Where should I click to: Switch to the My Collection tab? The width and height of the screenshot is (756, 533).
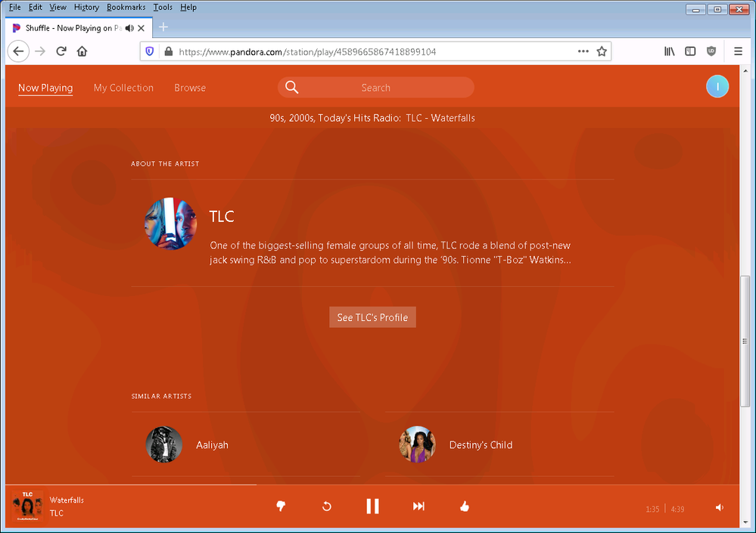pyautogui.click(x=123, y=88)
